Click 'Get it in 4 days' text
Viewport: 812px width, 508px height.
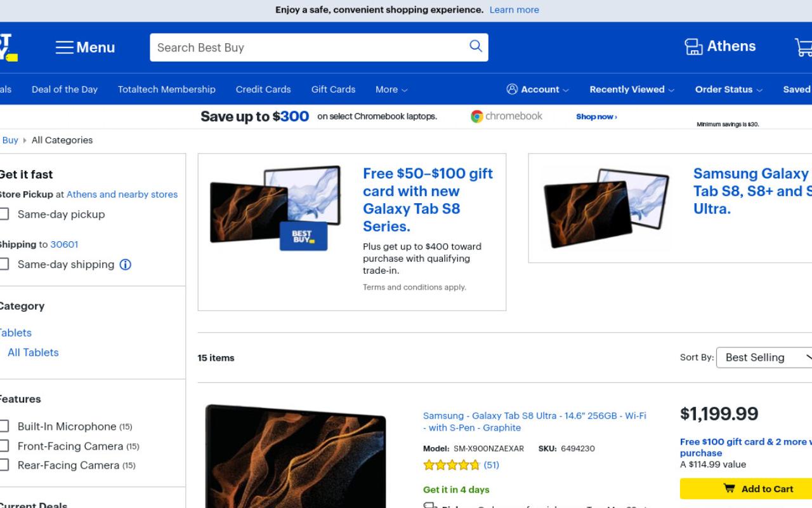pyautogui.click(x=456, y=490)
